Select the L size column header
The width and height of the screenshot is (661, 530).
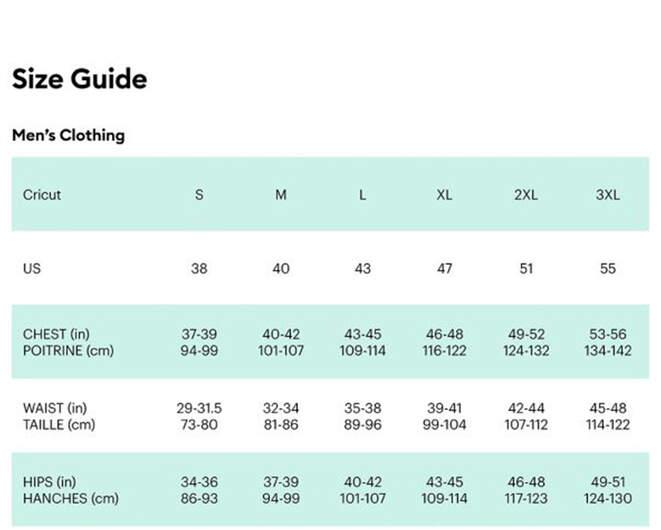point(363,195)
